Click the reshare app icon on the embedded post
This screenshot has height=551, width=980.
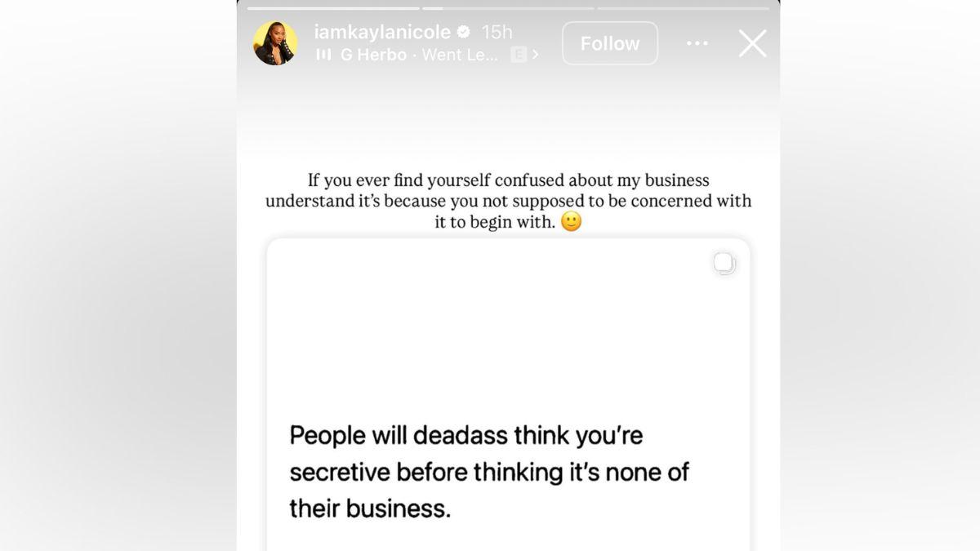[724, 263]
